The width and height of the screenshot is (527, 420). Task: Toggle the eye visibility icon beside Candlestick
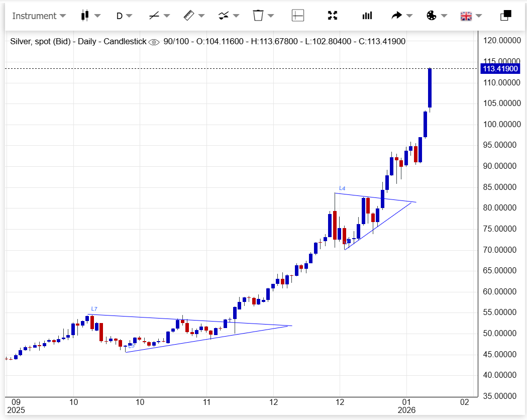point(154,42)
